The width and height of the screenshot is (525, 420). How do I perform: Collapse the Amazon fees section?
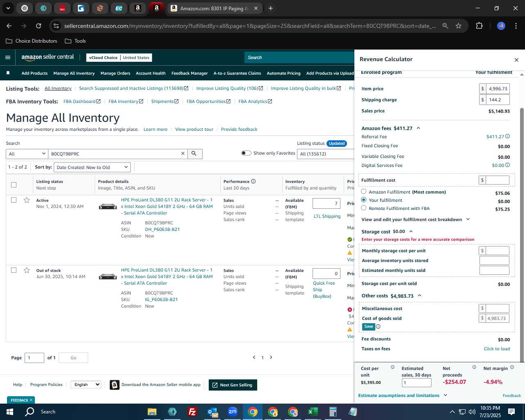click(418, 128)
